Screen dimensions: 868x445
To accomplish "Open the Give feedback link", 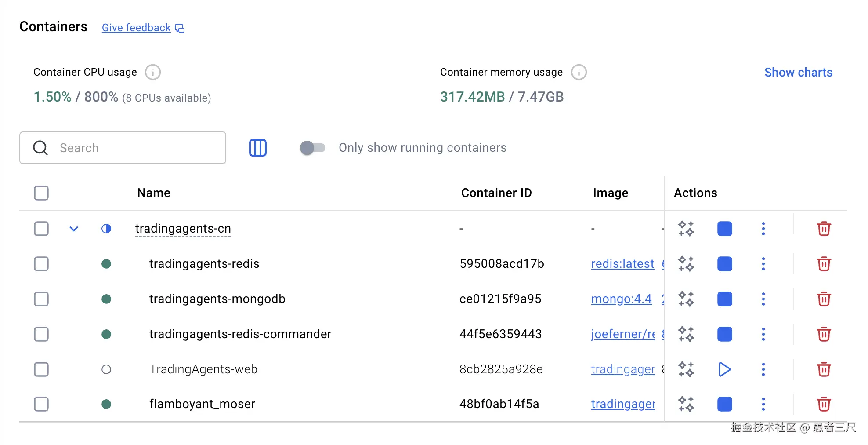I will tap(136, 28).
